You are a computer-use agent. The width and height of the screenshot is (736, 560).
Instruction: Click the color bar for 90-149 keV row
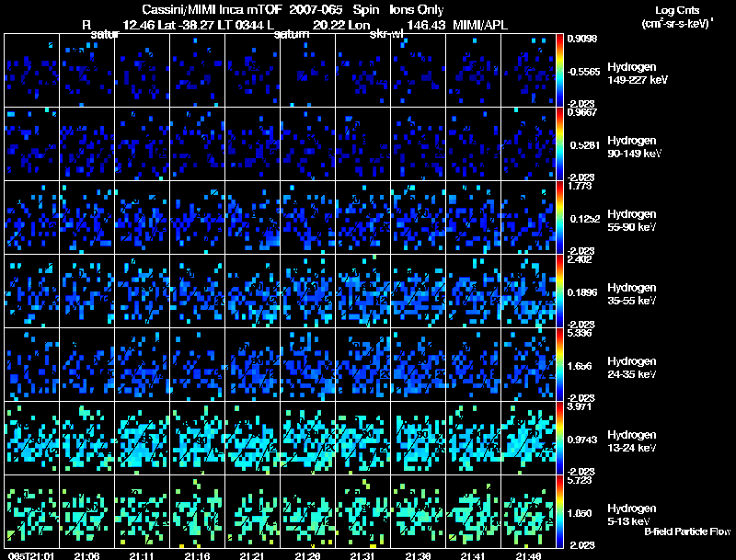[x=559, y=144]
